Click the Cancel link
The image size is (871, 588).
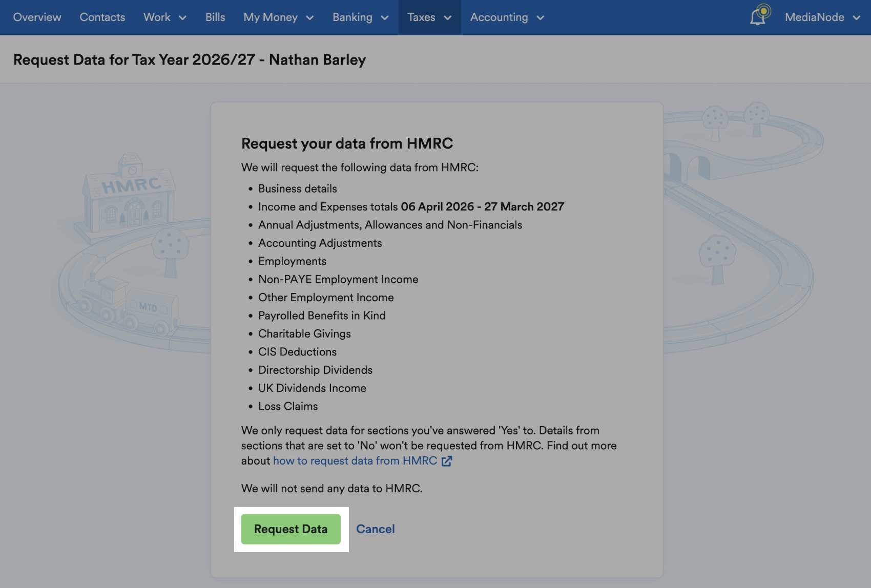[x=376, y=529]
